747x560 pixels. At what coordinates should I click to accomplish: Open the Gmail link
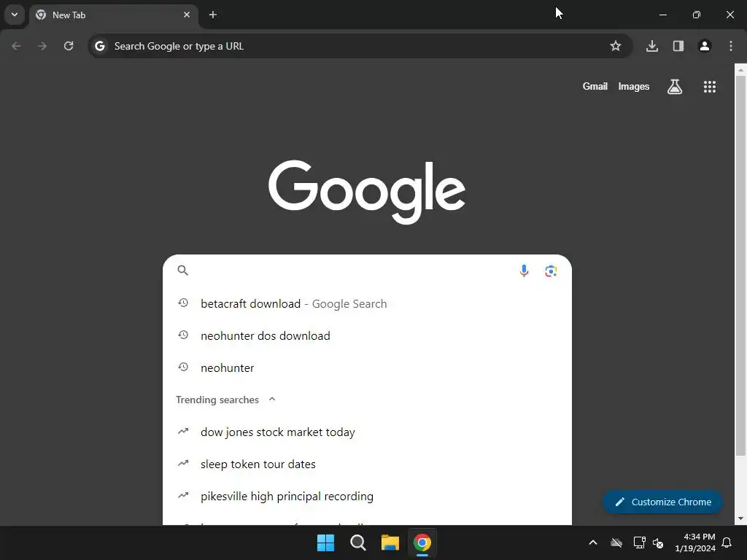[595, 87]
